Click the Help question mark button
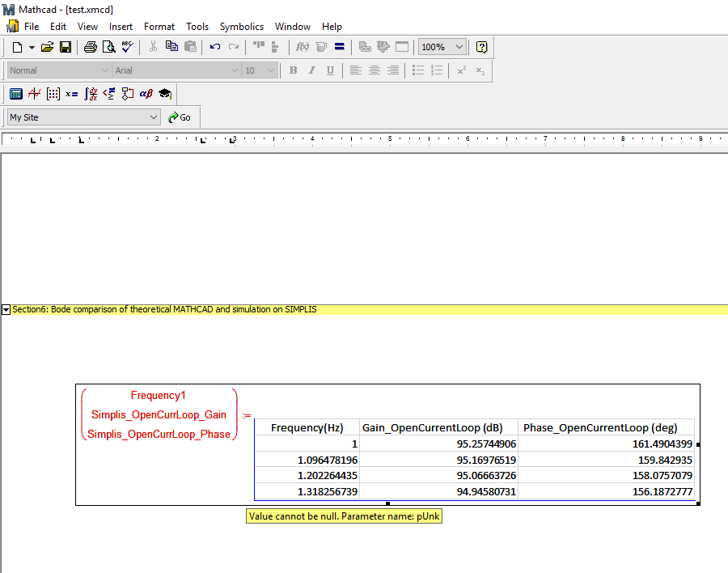The image size is (728, 573). (x=481, y=47)
